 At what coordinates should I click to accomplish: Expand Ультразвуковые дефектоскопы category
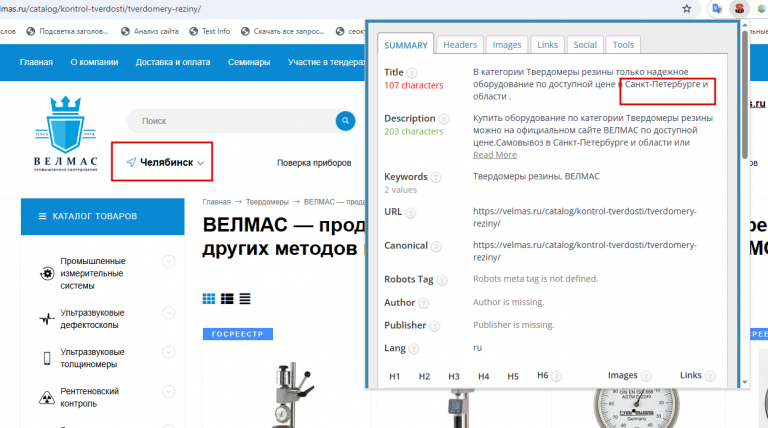pos(168,313)
